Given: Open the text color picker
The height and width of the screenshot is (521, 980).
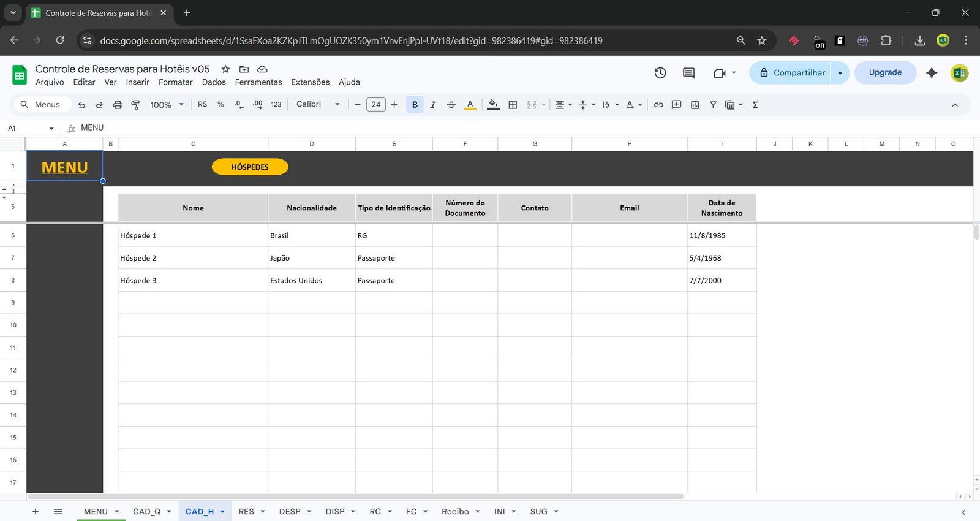Looking at the screenshot, I should 470,105.
